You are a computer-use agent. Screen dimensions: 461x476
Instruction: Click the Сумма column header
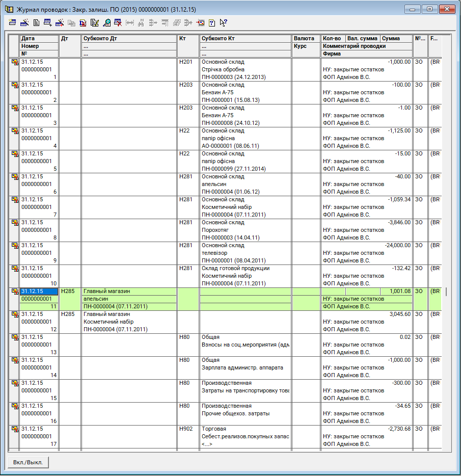click(391, 38)
